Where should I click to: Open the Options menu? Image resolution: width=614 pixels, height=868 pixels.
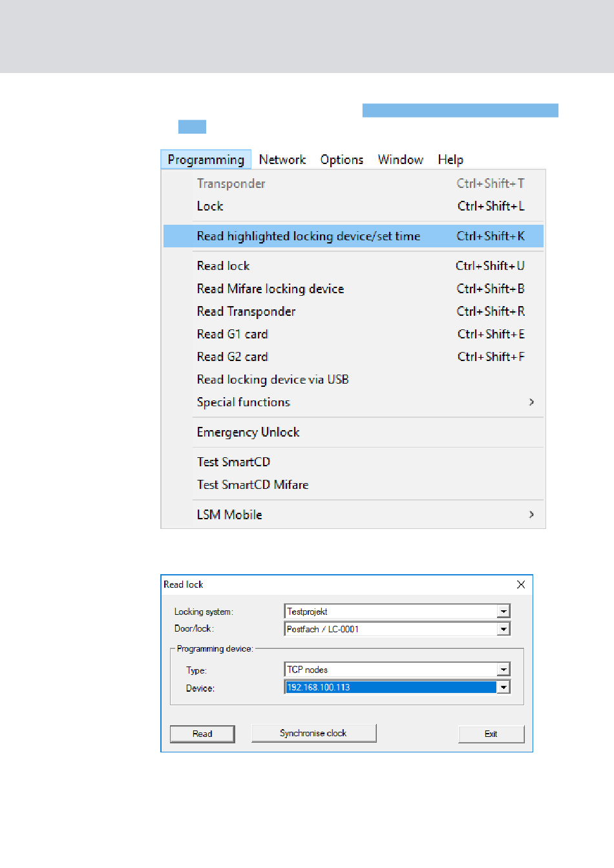pos(341,160)
